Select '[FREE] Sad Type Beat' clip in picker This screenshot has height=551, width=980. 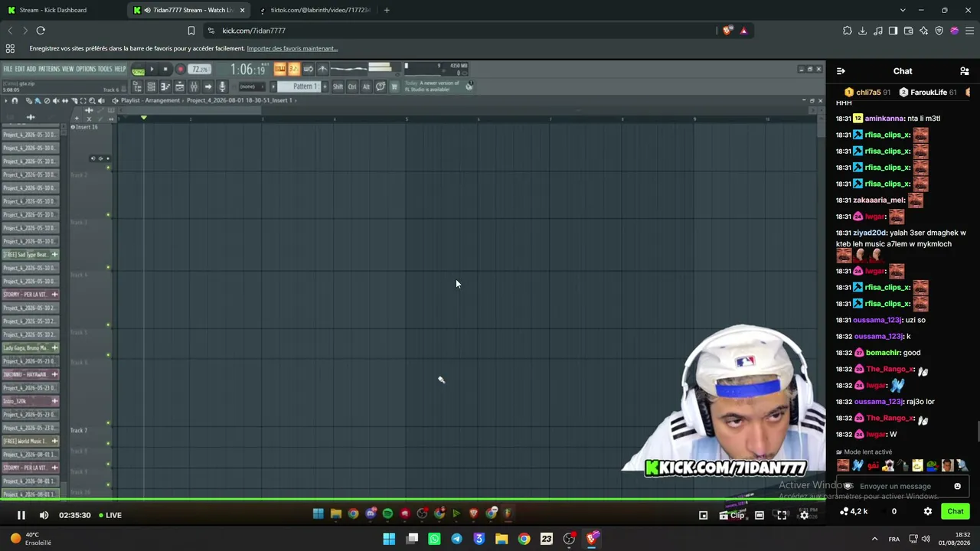pos(30,255)
